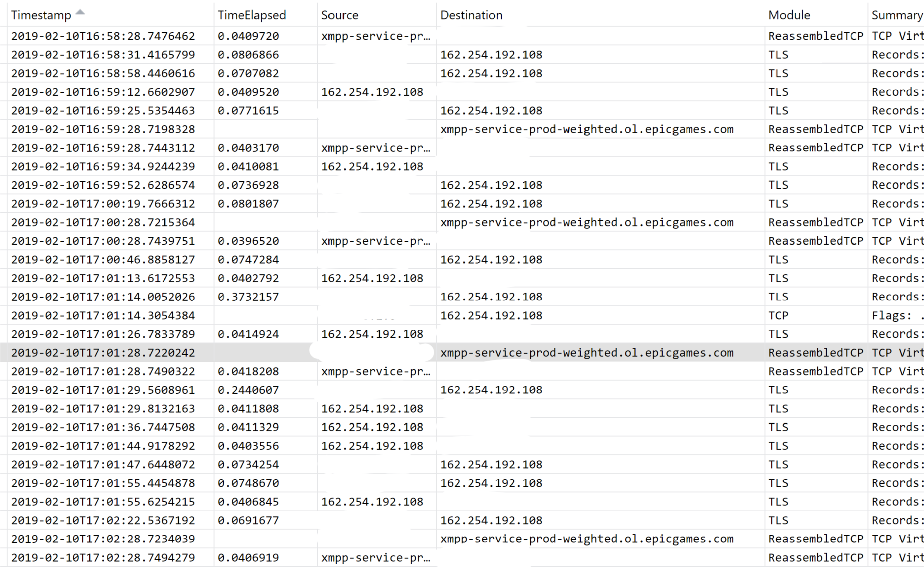
Task: Click the TimeElapsed value 0.2440607
Action: pos(248,390)
